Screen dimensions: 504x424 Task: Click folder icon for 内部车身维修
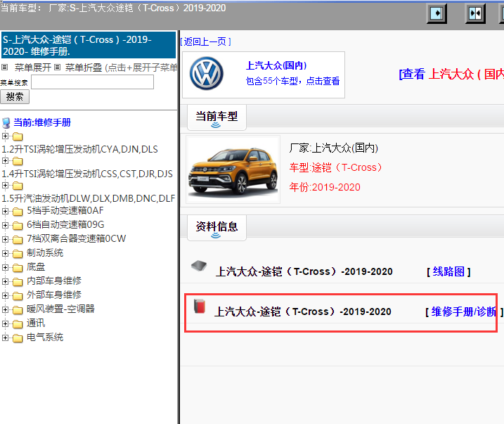click(x=18, y=281)
